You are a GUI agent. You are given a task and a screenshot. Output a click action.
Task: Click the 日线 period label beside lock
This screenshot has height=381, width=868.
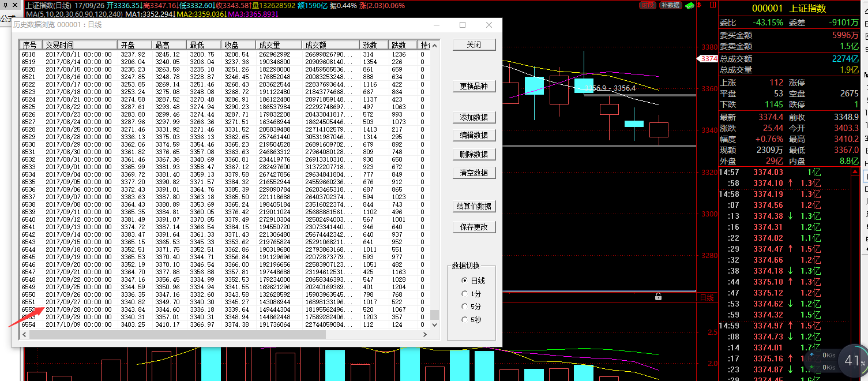pyautogui.click(x=707, y=298)
